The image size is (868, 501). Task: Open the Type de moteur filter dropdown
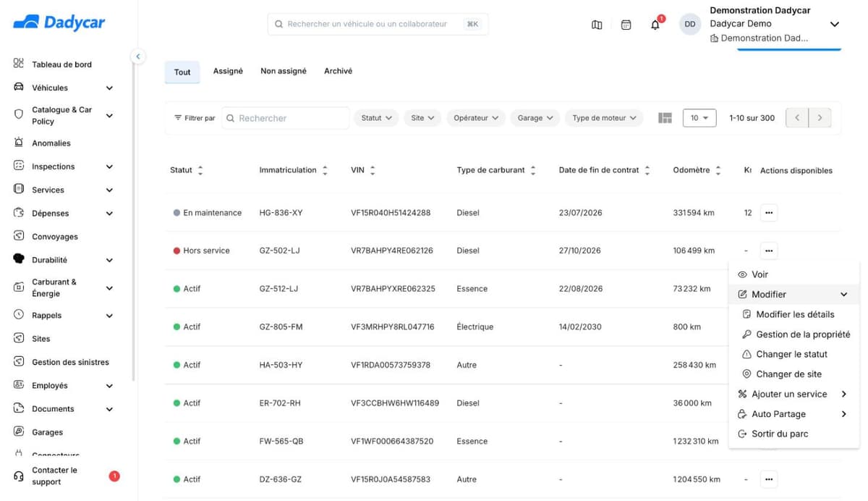(x=604, y=118)
